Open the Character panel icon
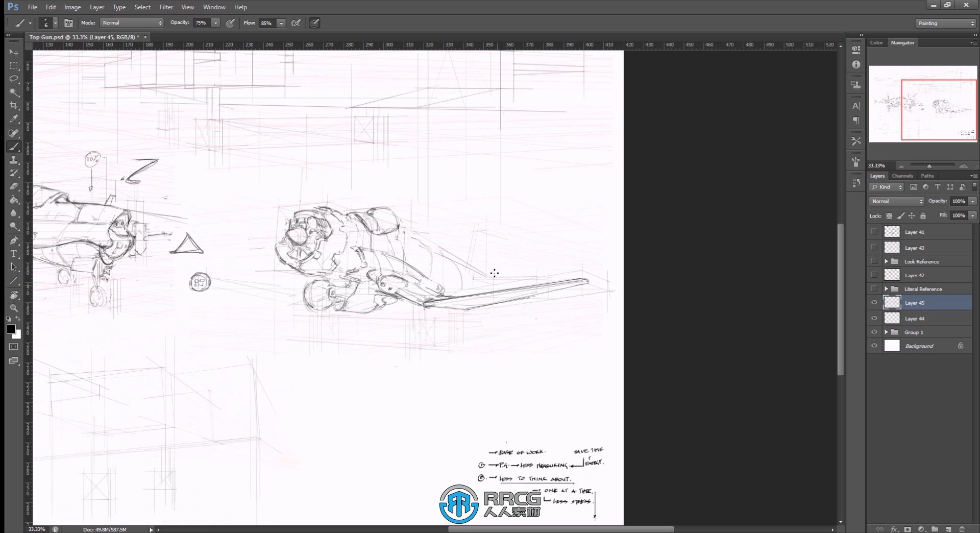This screenshot has width=980, height=533. click(x=856, y=106)
